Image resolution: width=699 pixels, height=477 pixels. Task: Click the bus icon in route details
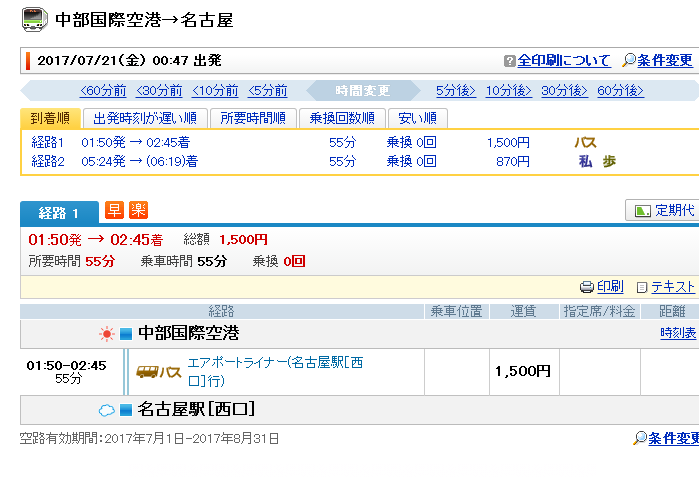click(x=147, y=372)
